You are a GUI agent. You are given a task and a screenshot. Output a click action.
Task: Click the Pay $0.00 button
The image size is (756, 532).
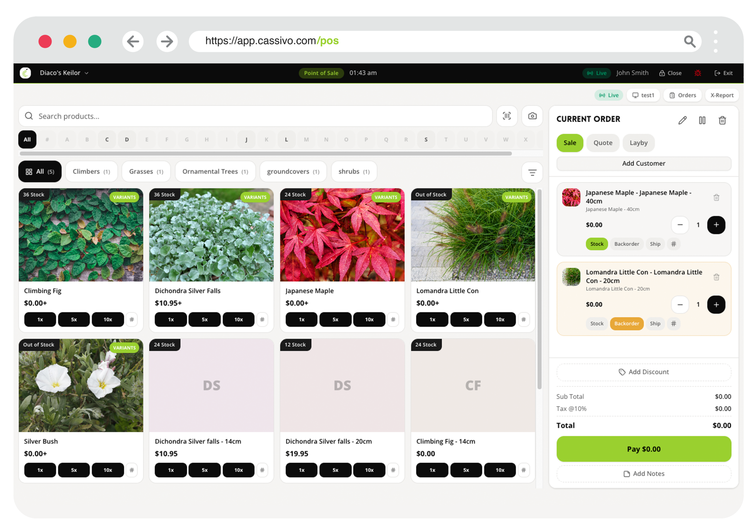click(643, 449)
